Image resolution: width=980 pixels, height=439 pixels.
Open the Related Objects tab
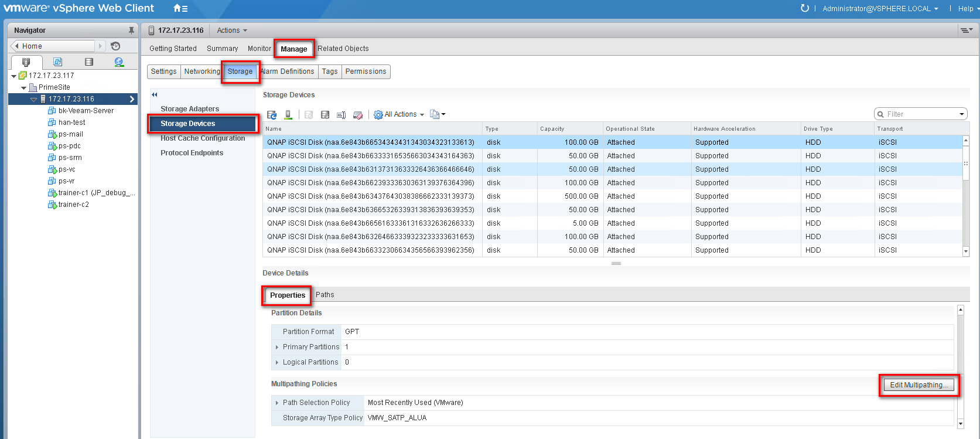(x=343, y=49)
